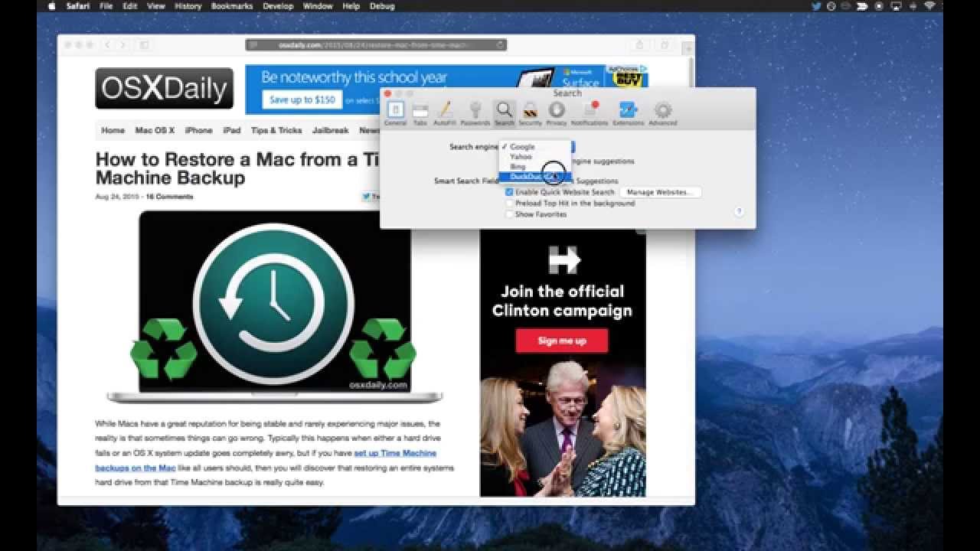
Task: Follow the set up Time Machine backups link
Action: tap(266, 461)
